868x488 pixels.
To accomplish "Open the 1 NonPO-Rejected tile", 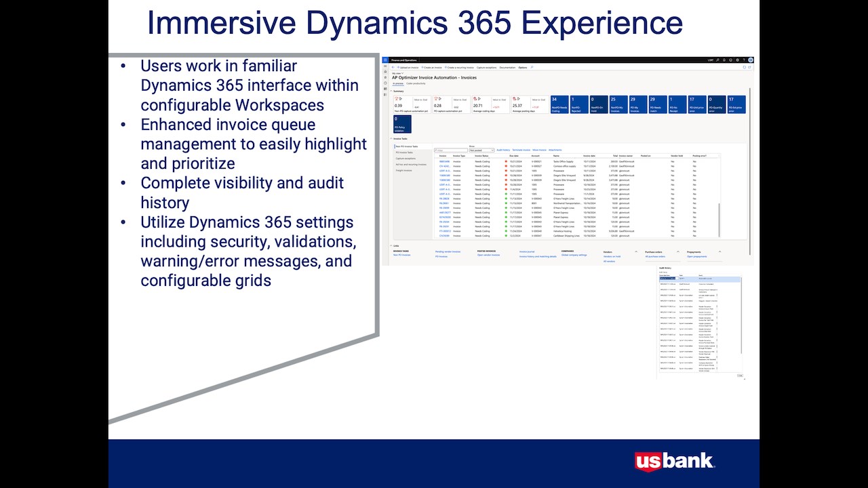I will pyautogui.click(x=579, y=104).
